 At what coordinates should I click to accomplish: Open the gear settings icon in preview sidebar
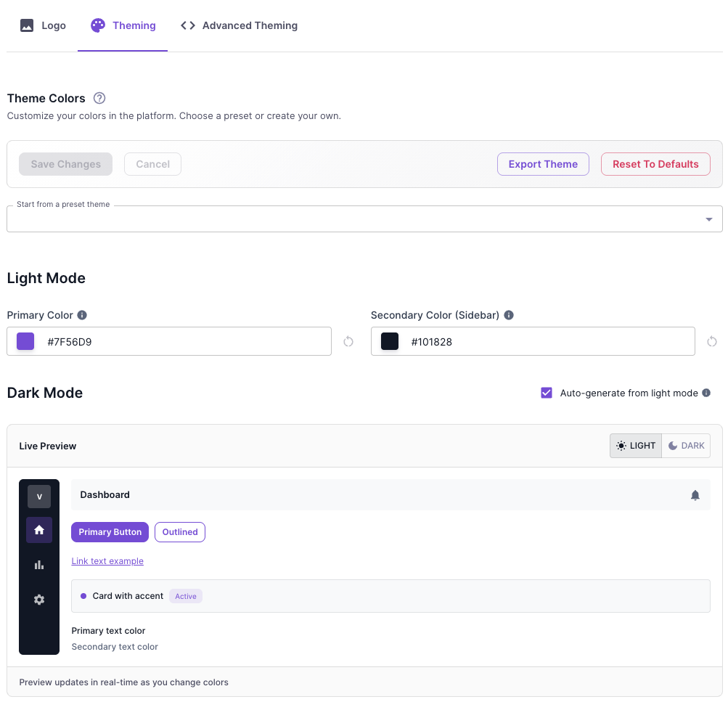[39, 599]
